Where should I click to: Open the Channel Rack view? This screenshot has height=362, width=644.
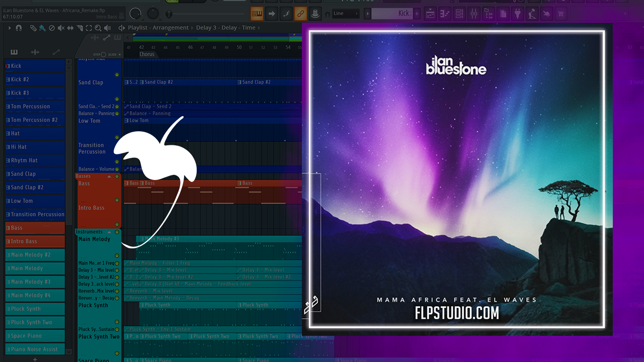[459, 14]
